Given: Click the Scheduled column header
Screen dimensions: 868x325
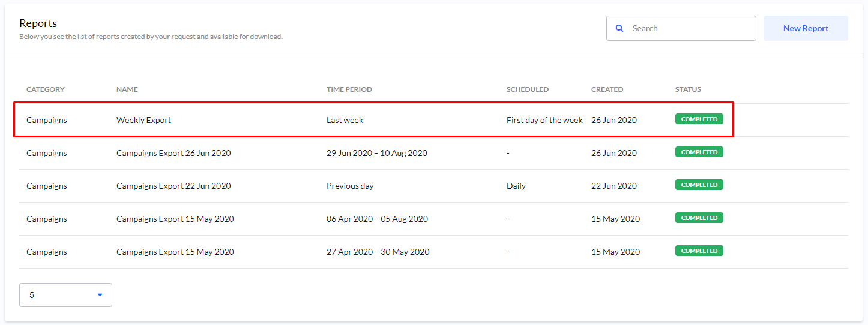Looking at the screenshot, I should pyautogui.click(x=527, y=89).
